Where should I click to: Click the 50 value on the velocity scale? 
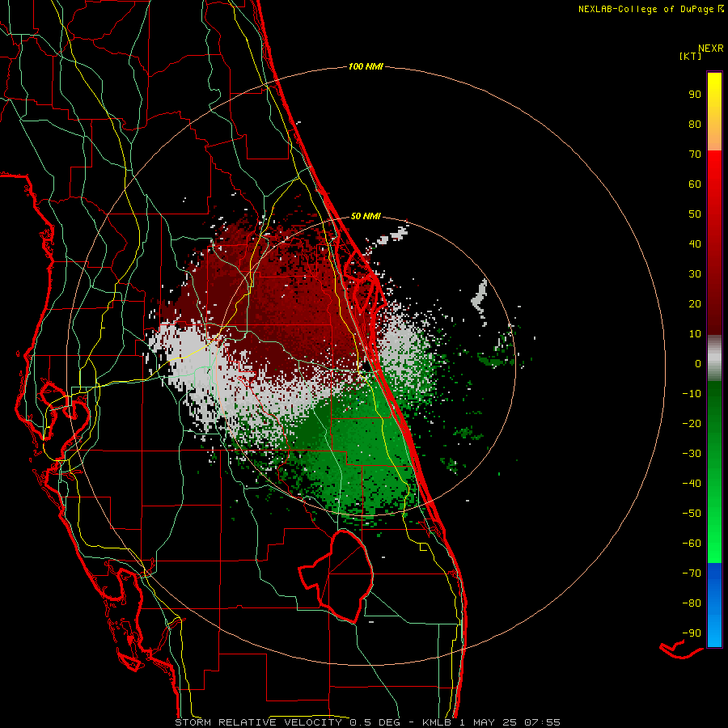click(x=695, y=214)
